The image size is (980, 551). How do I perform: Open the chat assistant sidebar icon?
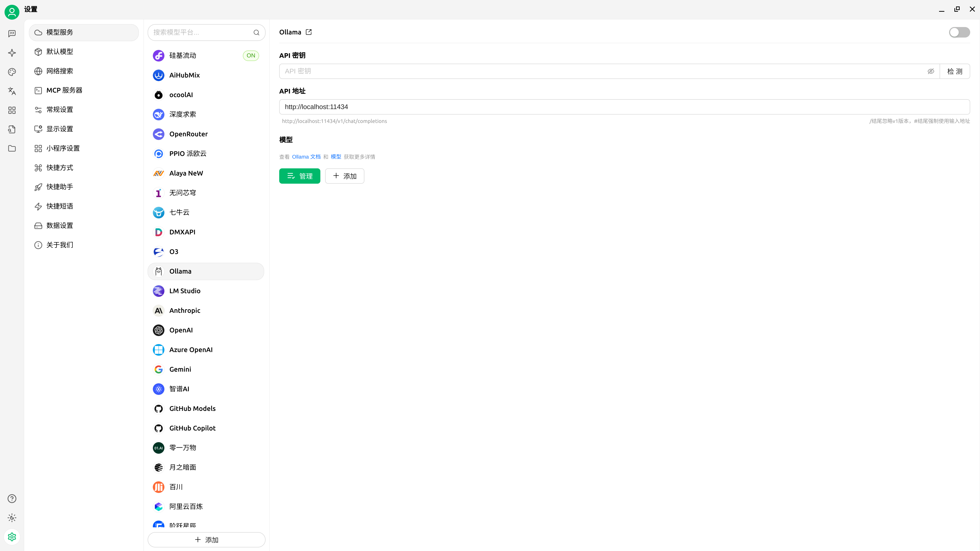(x=12, y=33)
